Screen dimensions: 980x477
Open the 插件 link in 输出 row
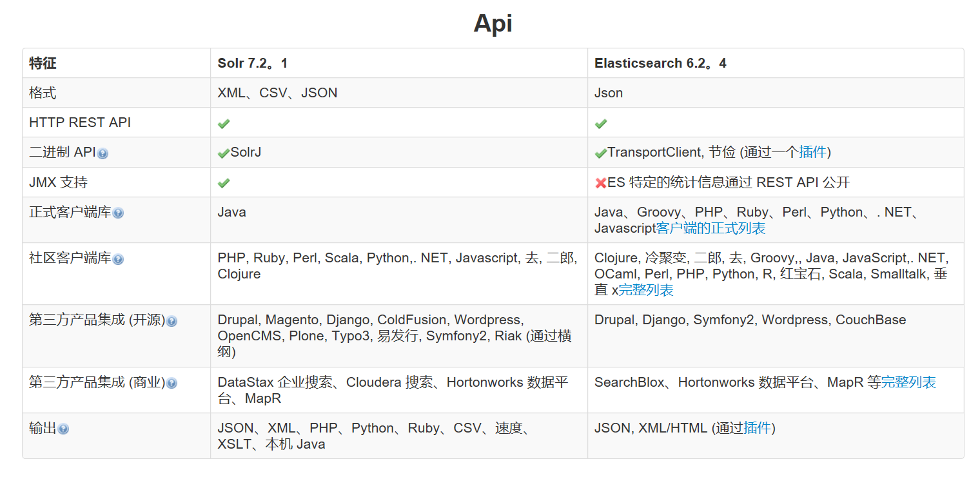758,428
